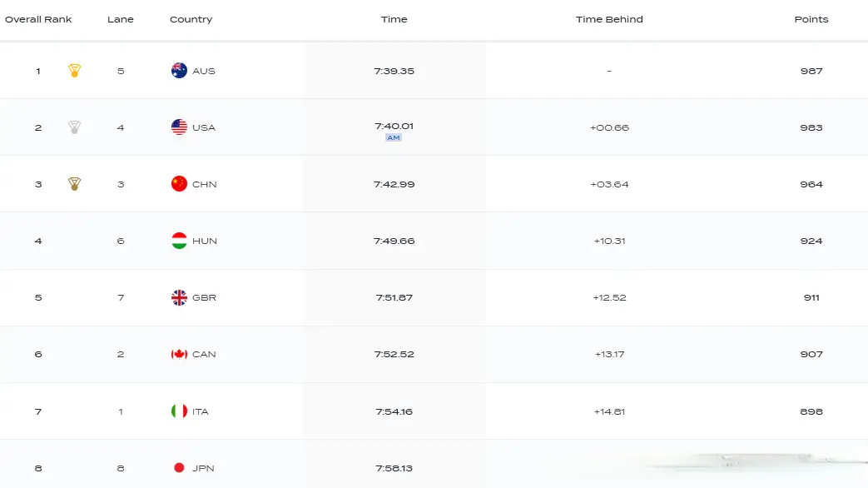Click the Italy flag icon
868x488 pixels.
click(179, 411)
